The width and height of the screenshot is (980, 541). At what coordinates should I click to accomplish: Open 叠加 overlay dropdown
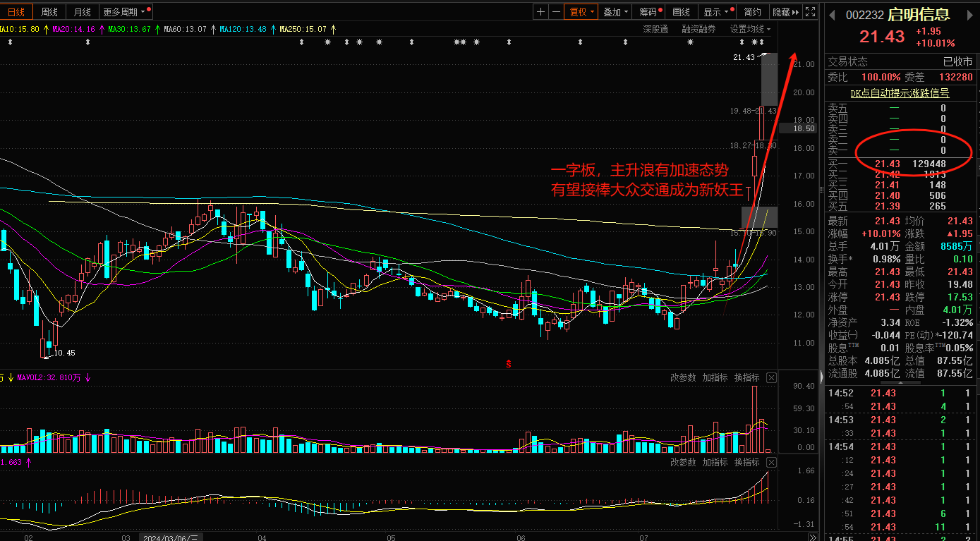[x=617, y=12]
